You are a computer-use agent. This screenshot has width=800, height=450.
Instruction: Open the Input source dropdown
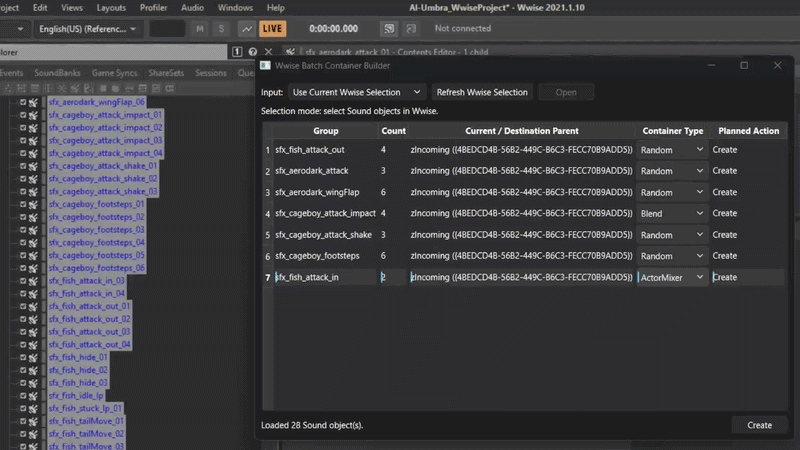click(357, 92)
